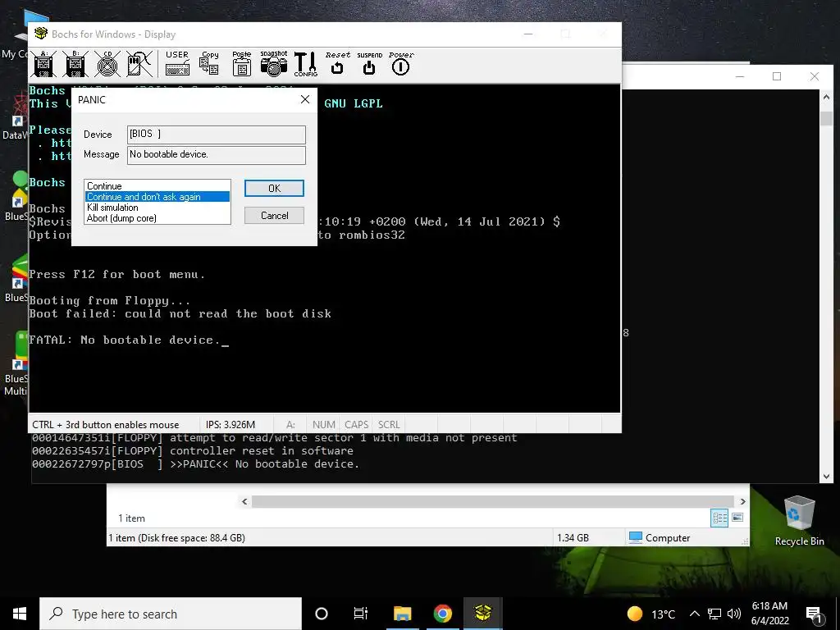Click the Message field 'No bootable device.'

(x=217, y=155)
